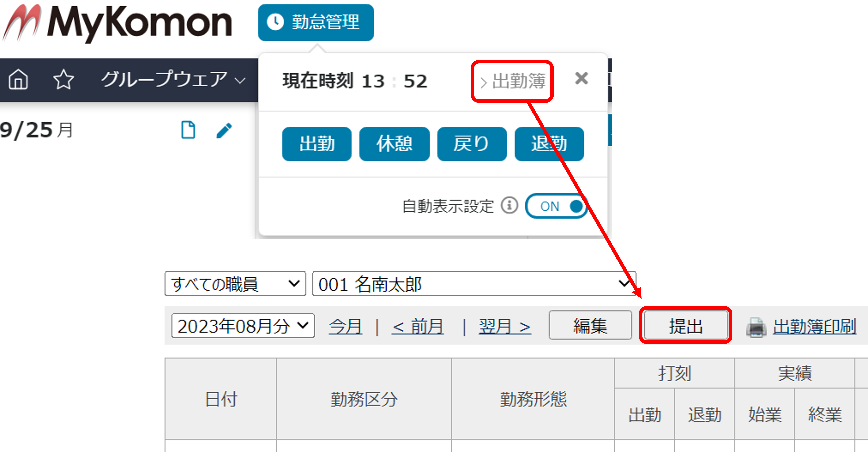Click the pencil edit icon
This screenshot has height=452, width=868.
(224, 130)
